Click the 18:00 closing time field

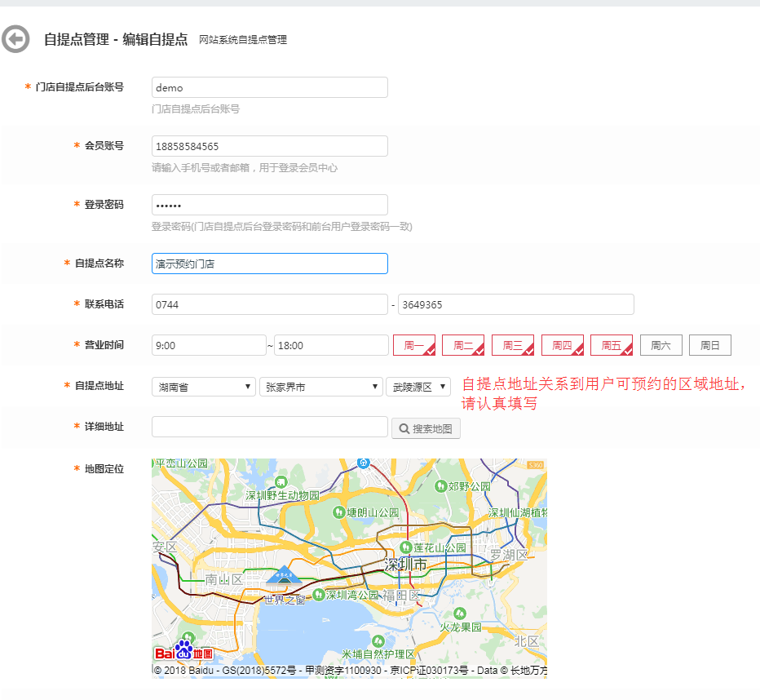pyautogui.click(x=331, y=345)
